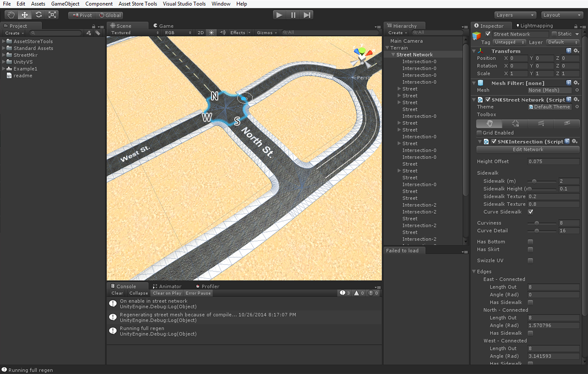Toggle Clear on Play option
Image resolution: width=588 pixels, height=374 pixels.
(167, 293)
